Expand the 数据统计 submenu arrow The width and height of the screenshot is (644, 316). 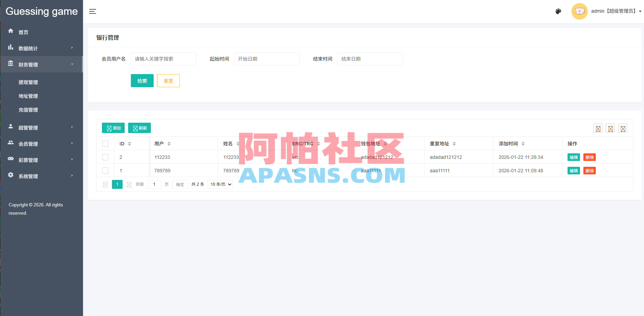72,48
